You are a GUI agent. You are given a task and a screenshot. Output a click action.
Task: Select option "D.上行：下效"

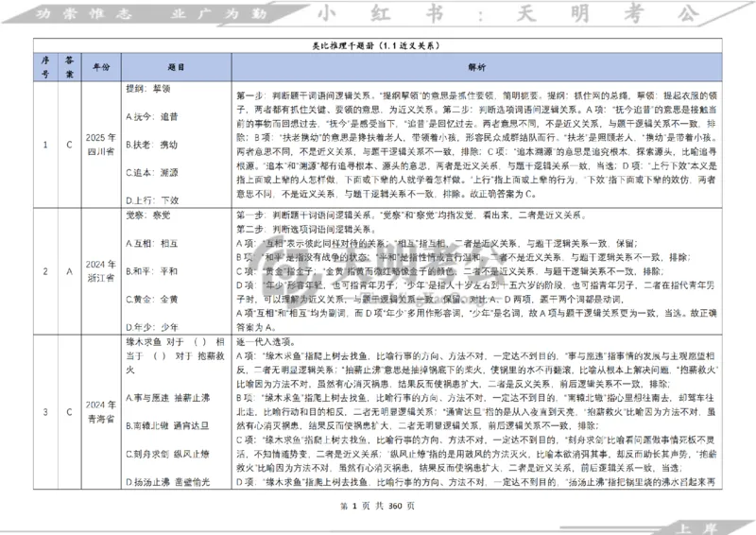pyautogui.click(x=152, y=200)
